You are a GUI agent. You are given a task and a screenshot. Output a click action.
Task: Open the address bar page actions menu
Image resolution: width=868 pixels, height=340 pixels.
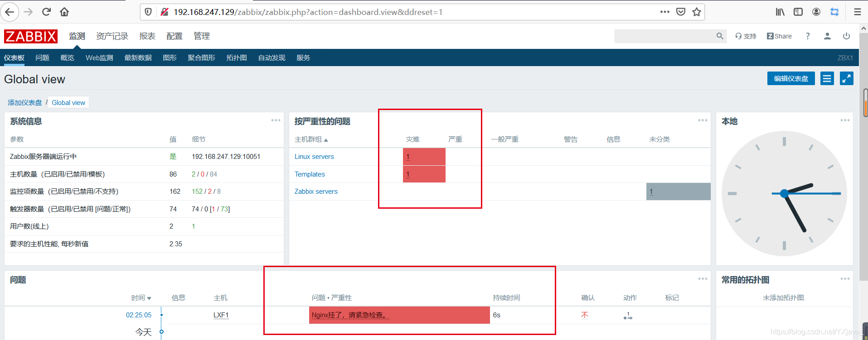pyautogui.click(x=664, y=12)
